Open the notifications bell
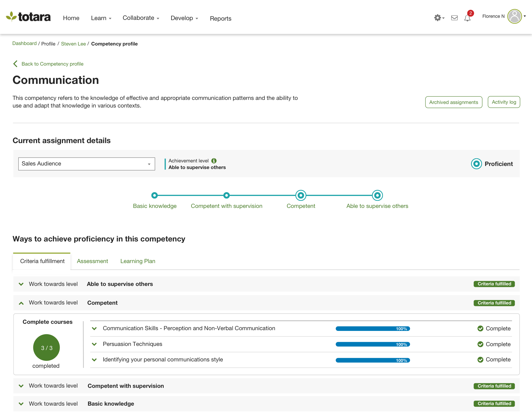Viewport: 532px width, 413px height. (x=467, y=18)
